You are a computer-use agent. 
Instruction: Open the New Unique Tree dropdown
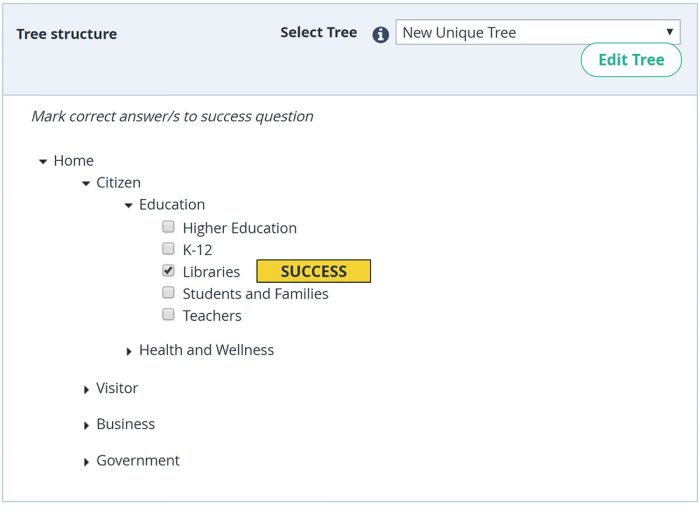click(538, 32)
